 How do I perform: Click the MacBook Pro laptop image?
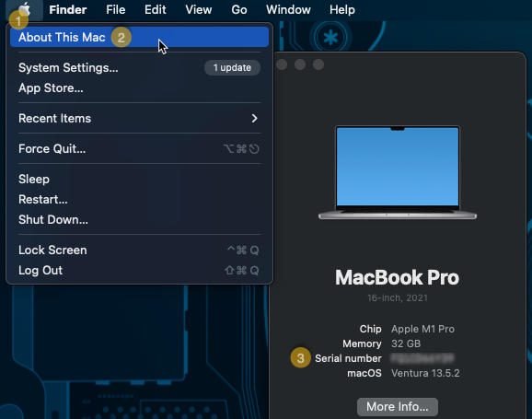pyautogui.click(x=398, y=173)
